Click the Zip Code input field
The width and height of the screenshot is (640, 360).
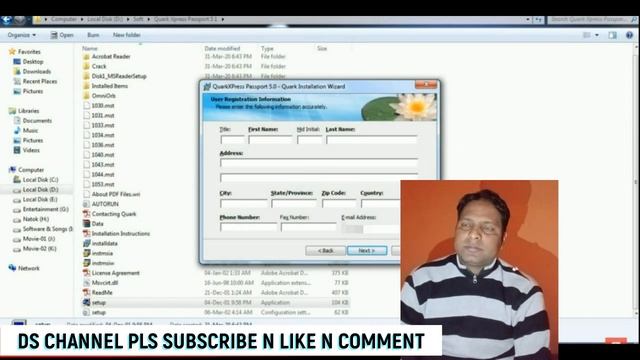click(x=339, y=203)
